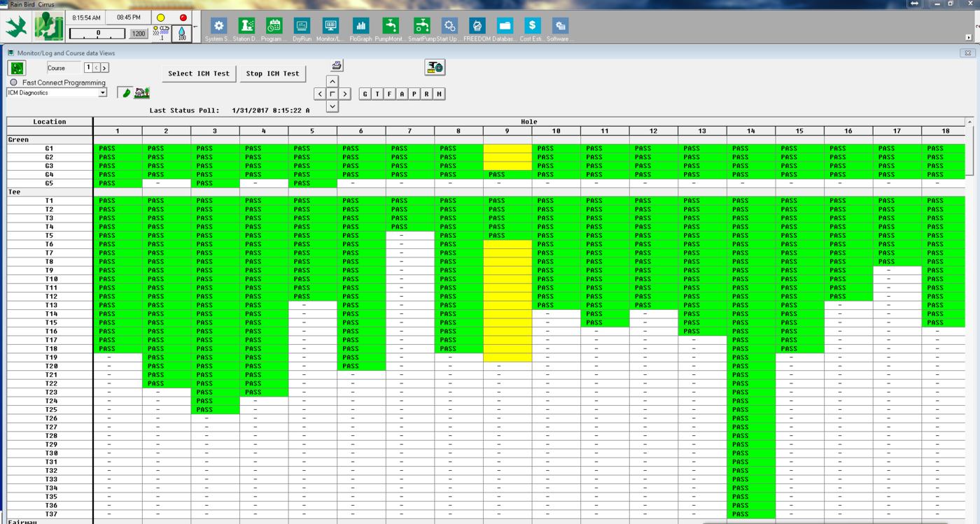
Task: Enable Fast Connect Programming radio button
Action: pyautogui.click(x=13, y=83)
